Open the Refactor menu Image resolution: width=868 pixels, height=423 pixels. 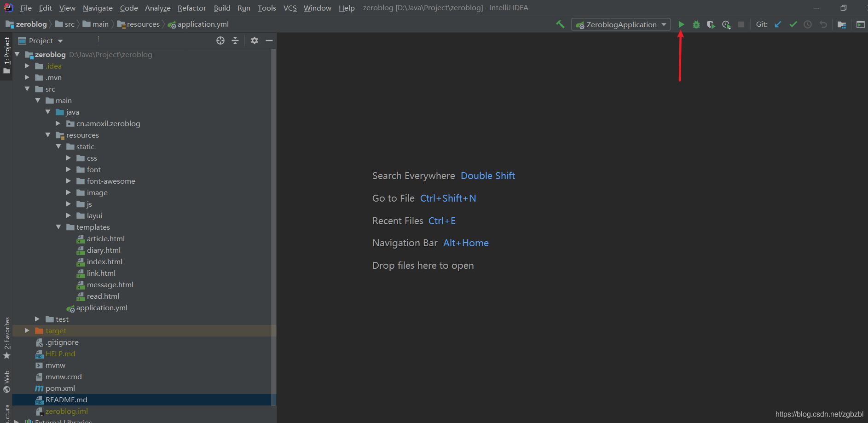point(192,8)
